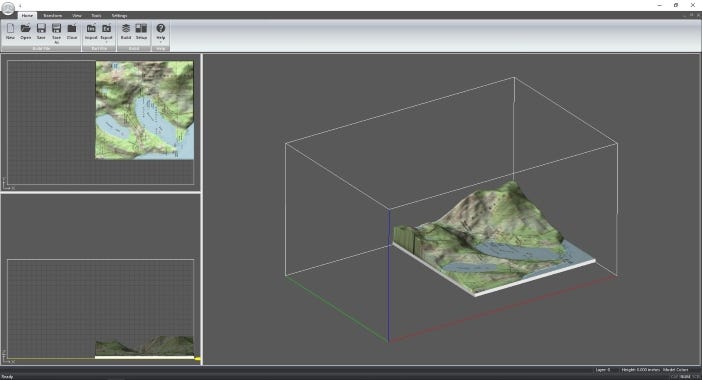Select the terrain model in top view
This screenshot has height=380, width=702.
145,110
